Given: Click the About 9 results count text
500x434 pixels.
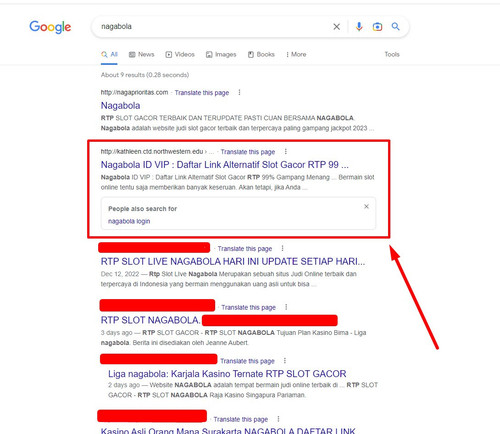Looking at the screenshot, I should (145, 75).
